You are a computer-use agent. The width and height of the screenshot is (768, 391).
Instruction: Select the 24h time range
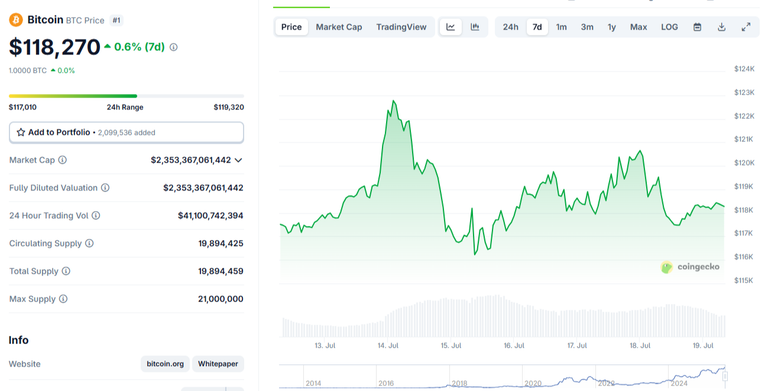(510, 27)
